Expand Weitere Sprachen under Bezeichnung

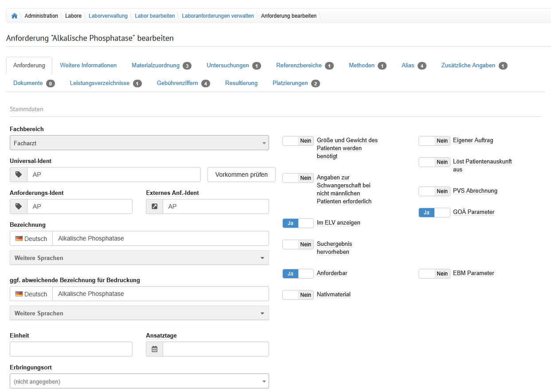[x=139, y=258]
